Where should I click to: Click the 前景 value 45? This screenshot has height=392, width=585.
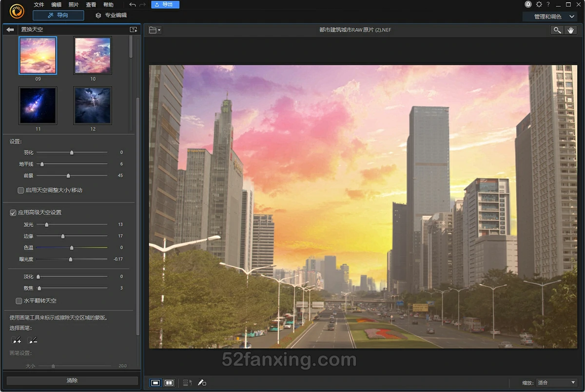(120, 175)
